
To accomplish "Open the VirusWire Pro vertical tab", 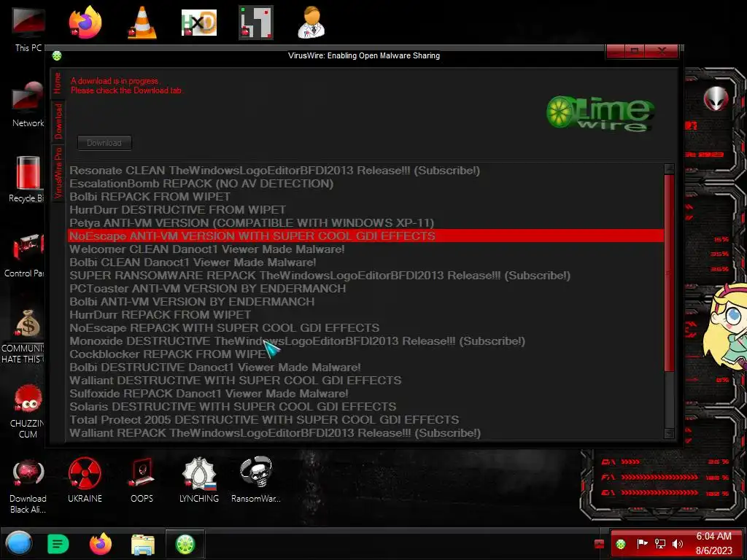I will click(x=58, y=174).
